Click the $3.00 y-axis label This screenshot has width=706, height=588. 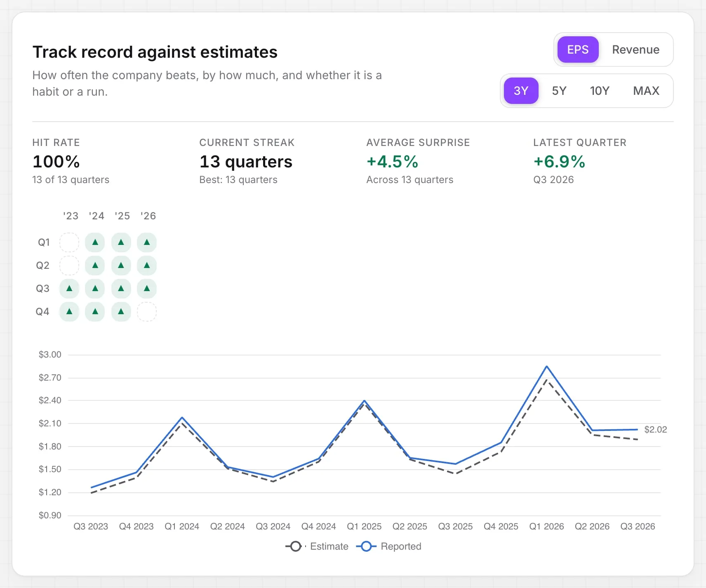coord(50,355)
